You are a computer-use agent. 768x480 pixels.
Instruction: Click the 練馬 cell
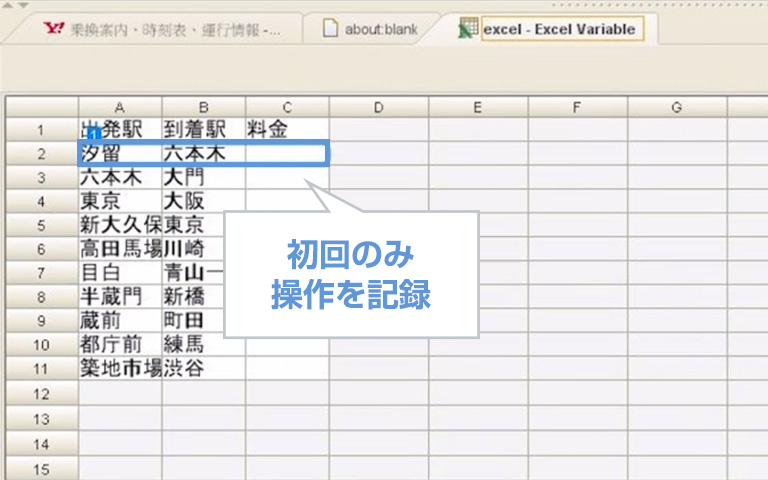pyautogui.click(x=204, y=345)
